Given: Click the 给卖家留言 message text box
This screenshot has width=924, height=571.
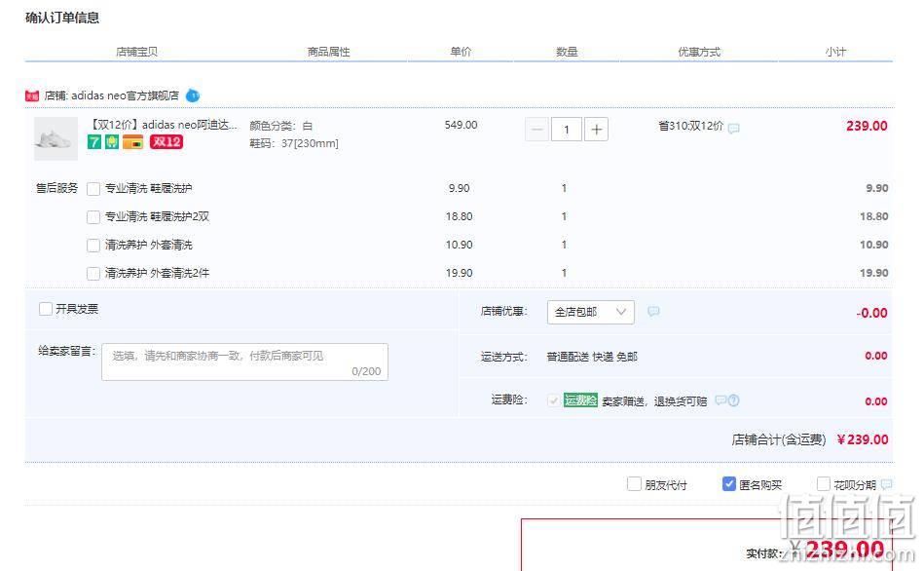Looking at the screenshot, I should [244, 362].
